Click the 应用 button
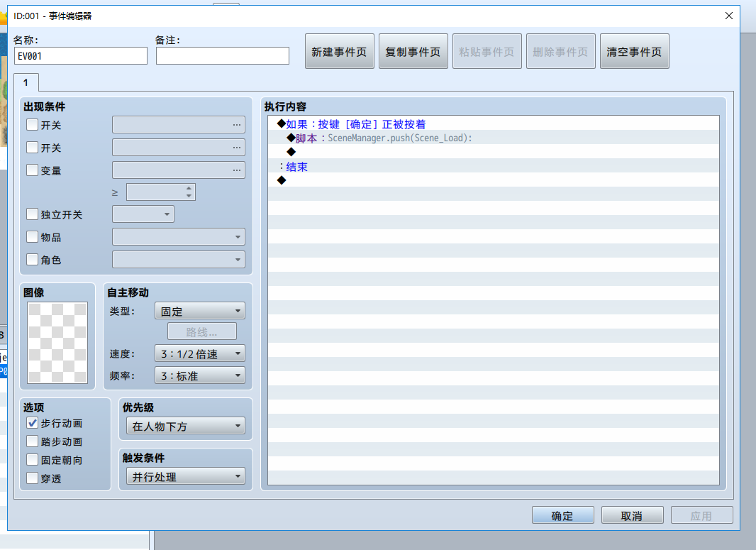Viewport: 756px width, 550px height. (701, 515)
